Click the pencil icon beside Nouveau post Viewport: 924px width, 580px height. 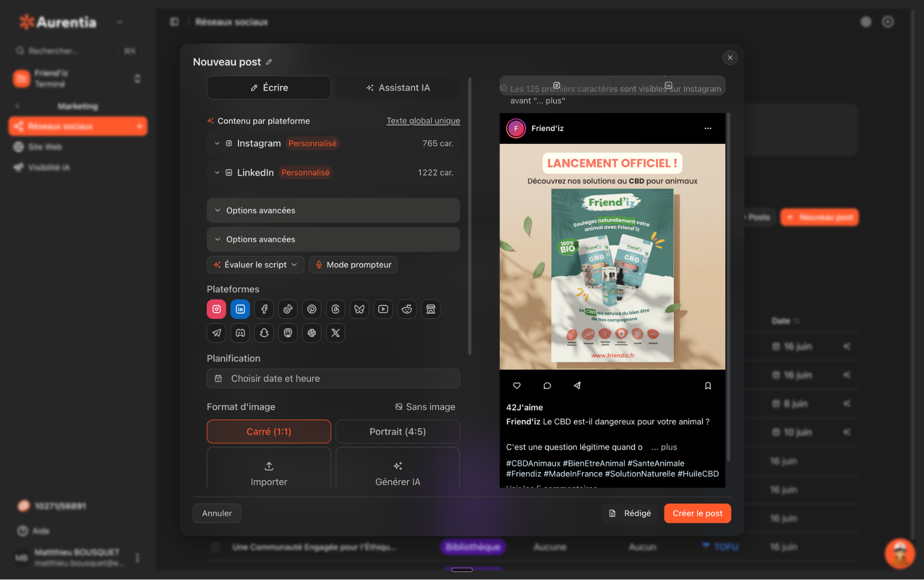[x=269, y=62]
